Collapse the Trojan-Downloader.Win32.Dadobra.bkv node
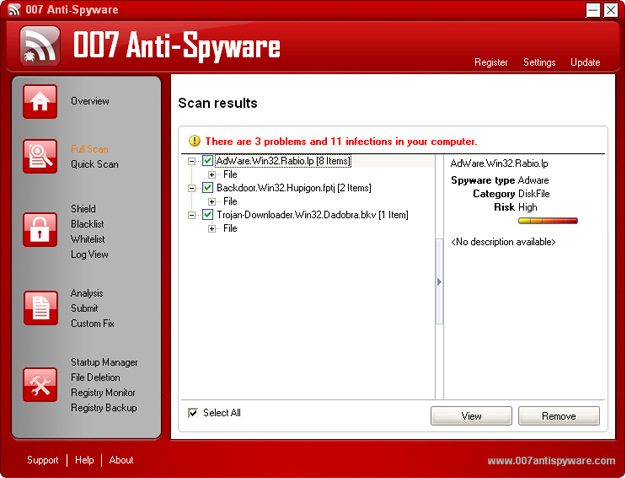The height and width of the screenshot is (478, 625). click(x=192, y=215)
